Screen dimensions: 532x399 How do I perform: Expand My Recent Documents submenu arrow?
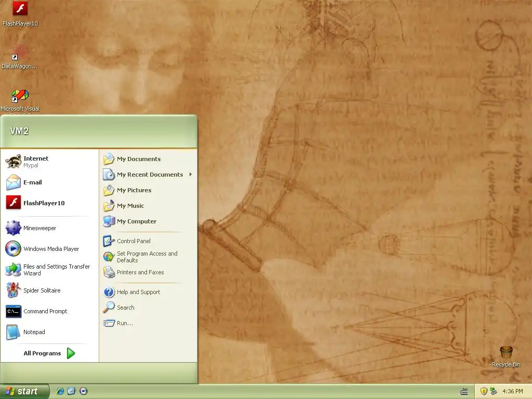(190, 175)
